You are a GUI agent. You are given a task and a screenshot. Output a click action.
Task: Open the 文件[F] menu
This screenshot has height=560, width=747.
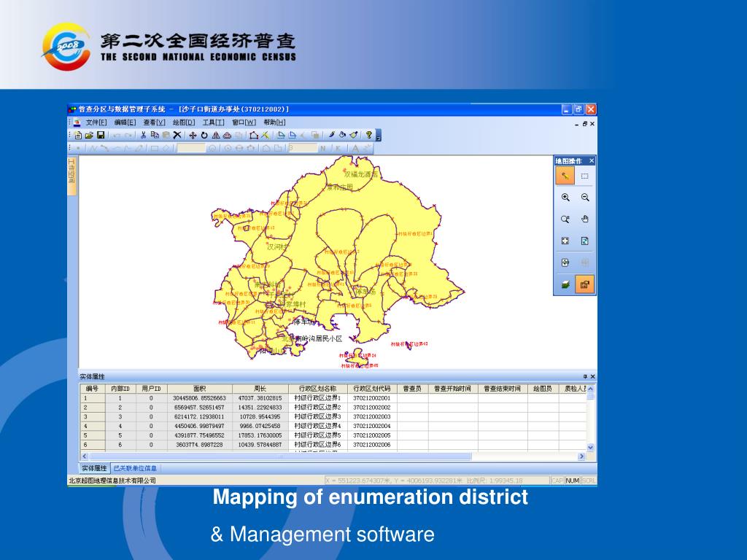(96, 122)
